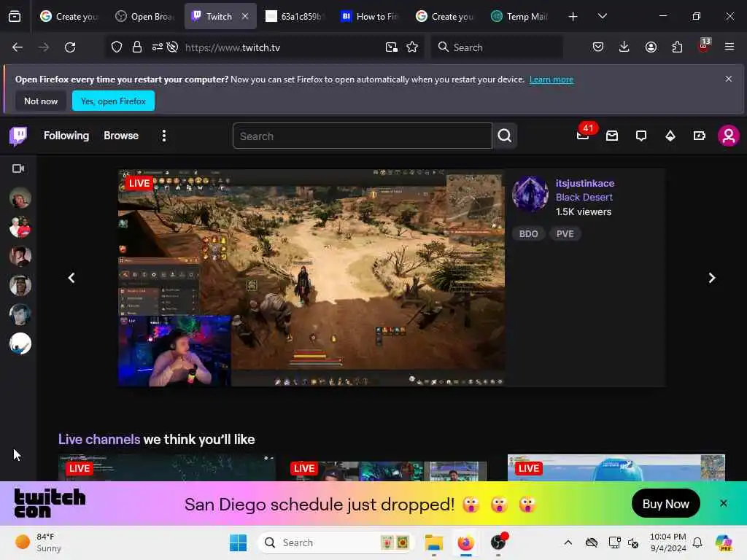Switch to first Create your Google tab
Viewport: 747px width, 560px height.
click(x=69, y=16)
